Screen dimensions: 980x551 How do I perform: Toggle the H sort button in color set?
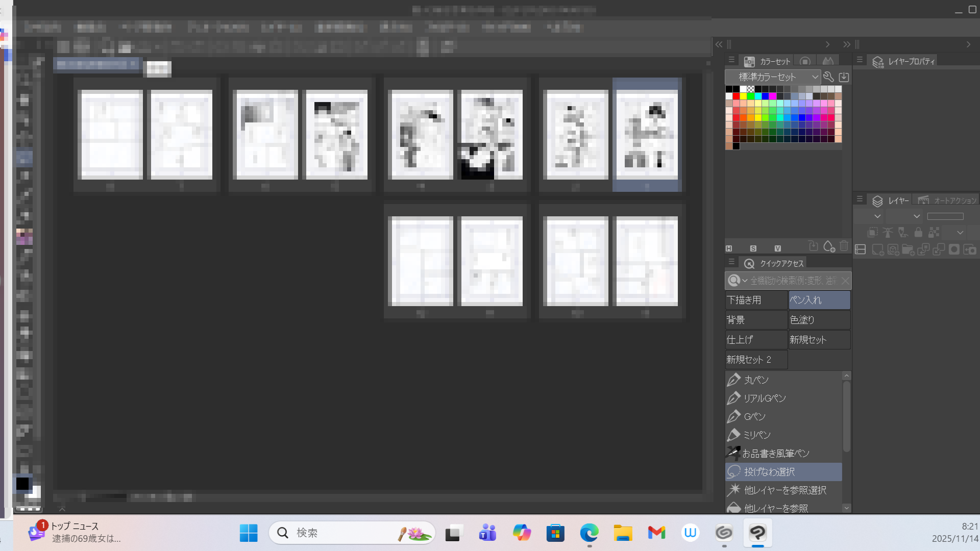click(729, 248)
